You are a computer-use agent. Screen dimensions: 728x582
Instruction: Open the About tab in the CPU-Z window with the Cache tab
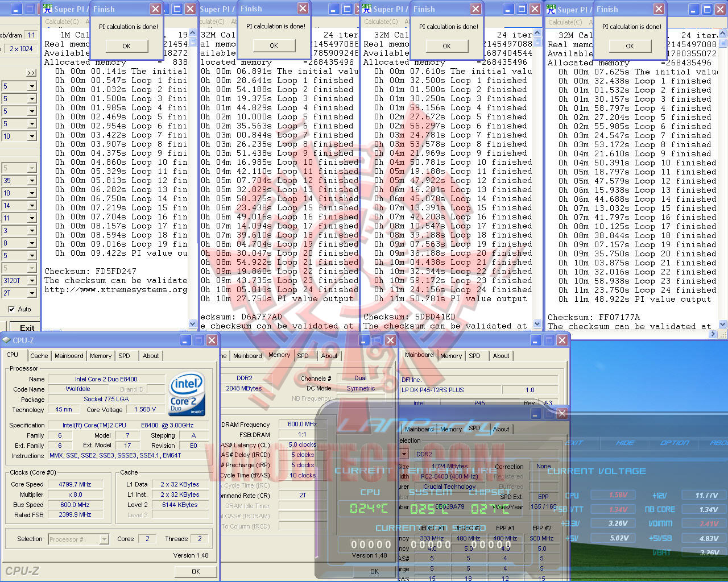(x=151, y=356)
